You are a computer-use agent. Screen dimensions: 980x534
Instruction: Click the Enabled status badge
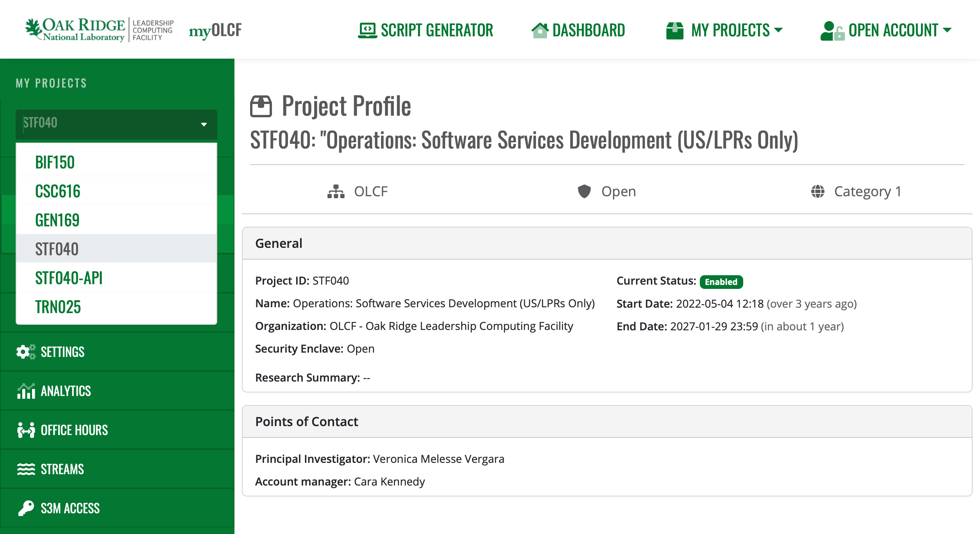tap(721, 281)
